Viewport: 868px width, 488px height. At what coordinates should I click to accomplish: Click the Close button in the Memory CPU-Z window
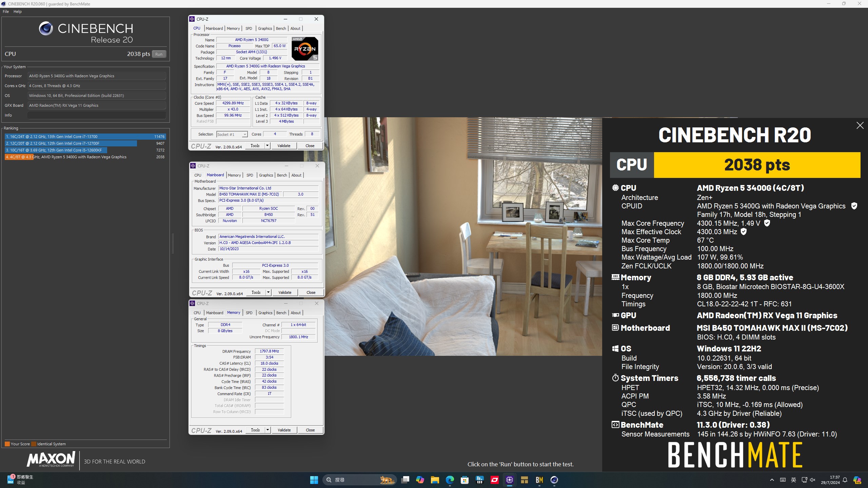(310, 430)
